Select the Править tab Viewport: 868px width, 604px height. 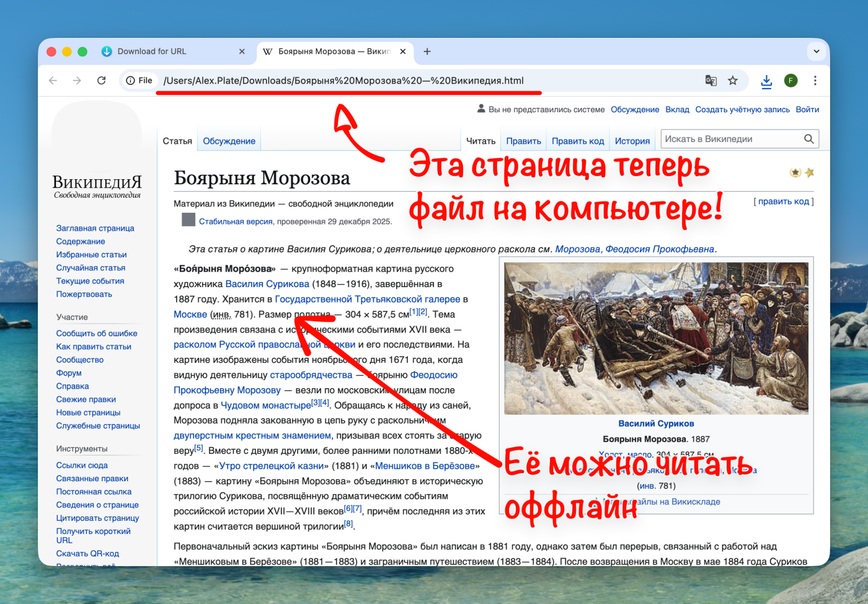523,141
